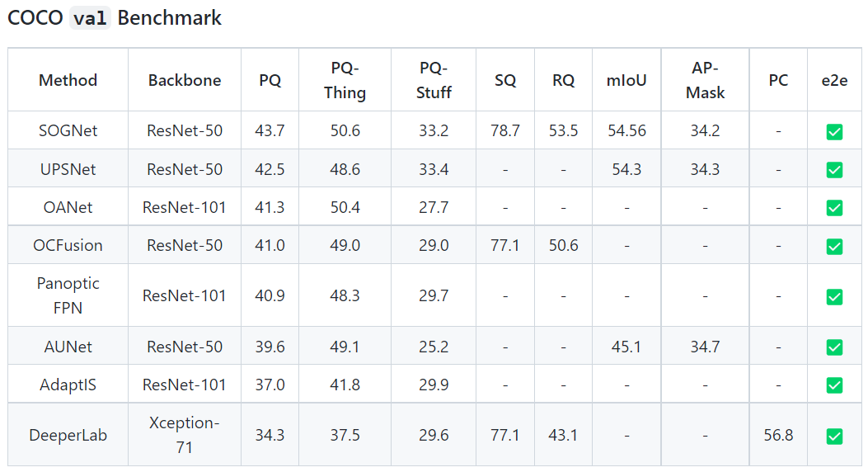Click DeeperLab's e2e checkmark icon

[x=834, y=436]
